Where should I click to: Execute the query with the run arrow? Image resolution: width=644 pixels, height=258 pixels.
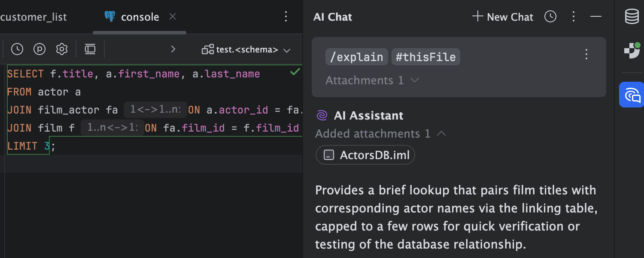pyautogui.click(x=173, y=49)
